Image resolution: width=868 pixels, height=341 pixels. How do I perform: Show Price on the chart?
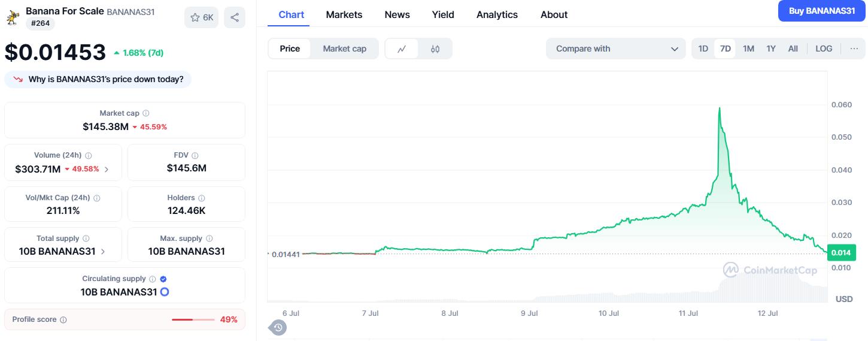pos(290,49)
